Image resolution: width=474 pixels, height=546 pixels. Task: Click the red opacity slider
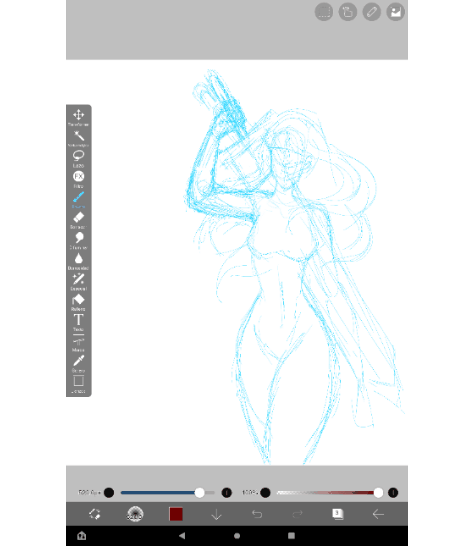click(x=329, y=492)
